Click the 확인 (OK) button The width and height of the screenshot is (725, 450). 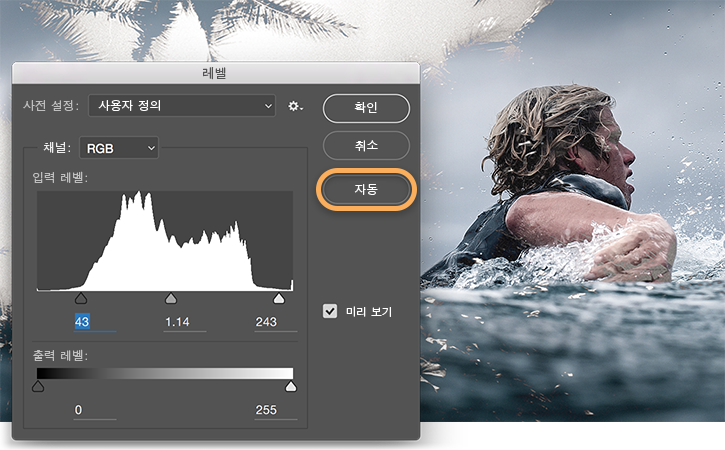366,108
